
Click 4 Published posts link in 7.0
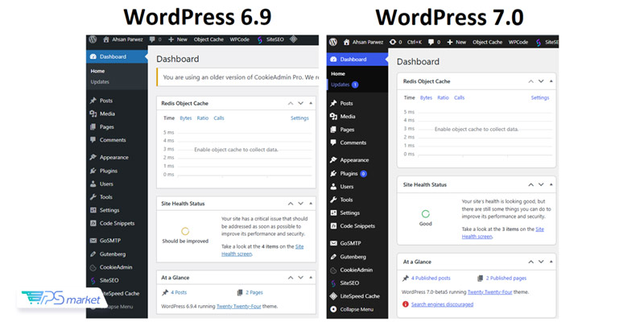click(431, 278)
